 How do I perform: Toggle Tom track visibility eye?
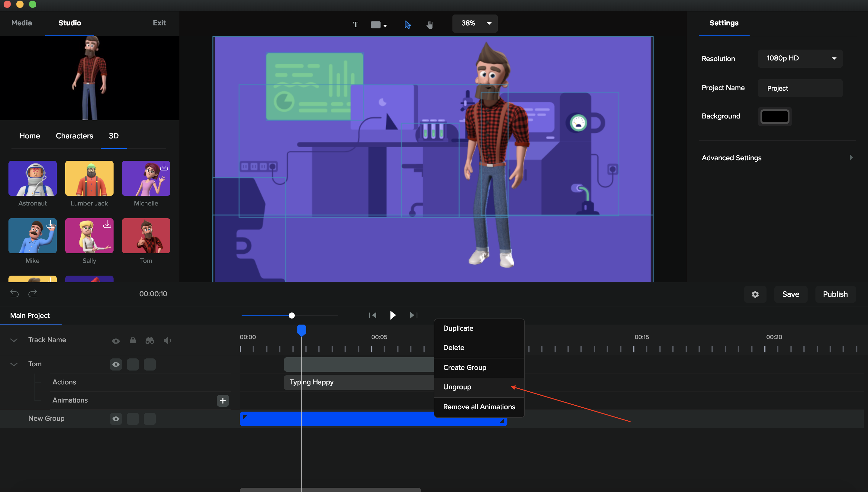tap(116, 364)
